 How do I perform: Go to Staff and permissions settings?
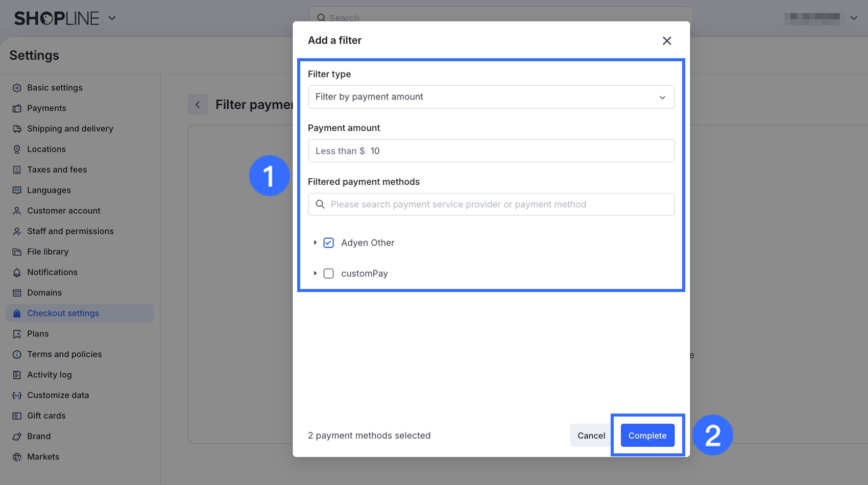70,231
